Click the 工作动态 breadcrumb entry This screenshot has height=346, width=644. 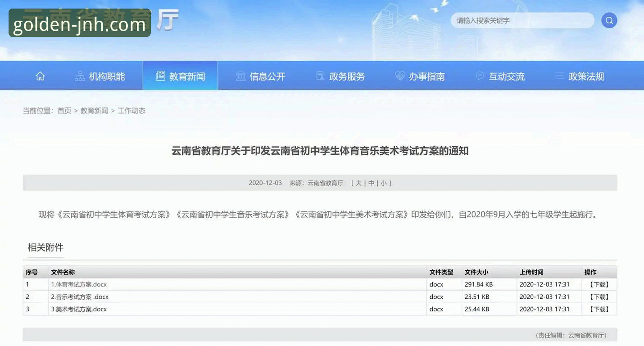coord(132,110)
